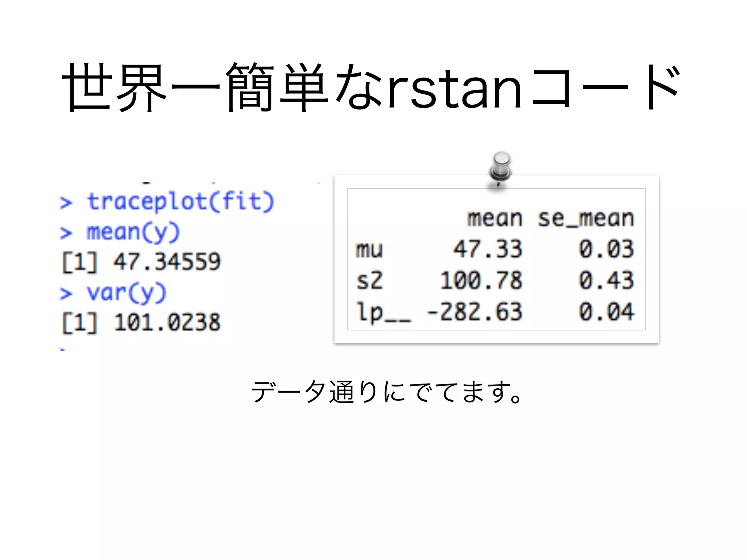
Task: Click the 'se_mean' column header
Action: [x=586, y=219]
